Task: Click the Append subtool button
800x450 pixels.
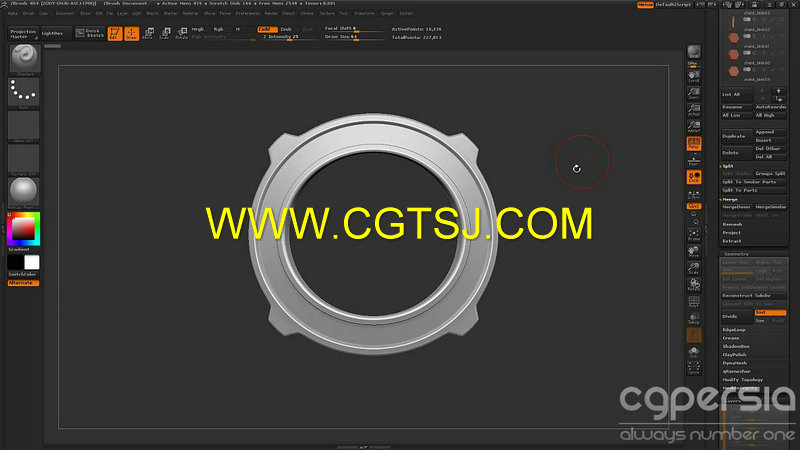Action: (770, 132)
